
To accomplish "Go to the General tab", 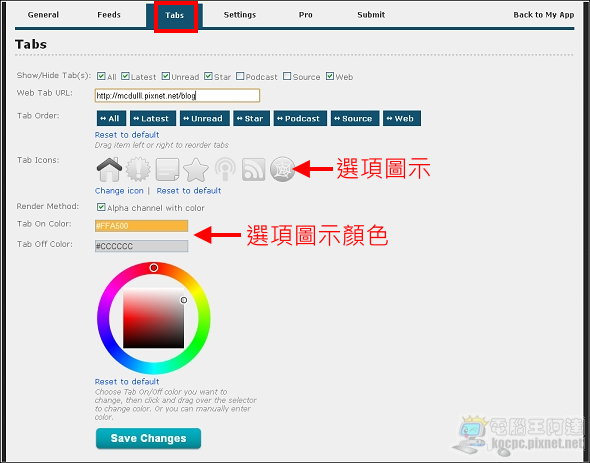I will click(x=43, y=15).
